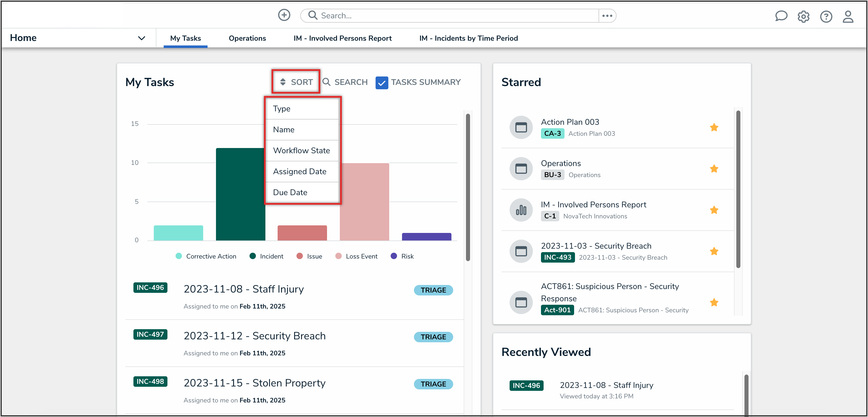Click the Loss Event legend color swatch

[338, 256]
